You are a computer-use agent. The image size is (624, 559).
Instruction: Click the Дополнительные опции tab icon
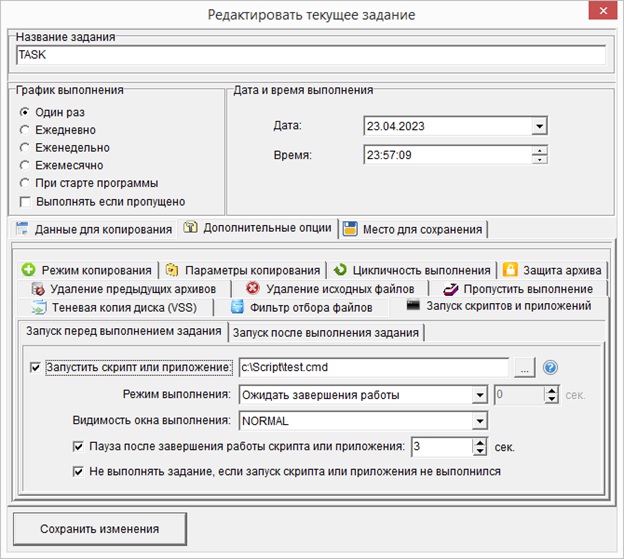(x=190, y=227)
